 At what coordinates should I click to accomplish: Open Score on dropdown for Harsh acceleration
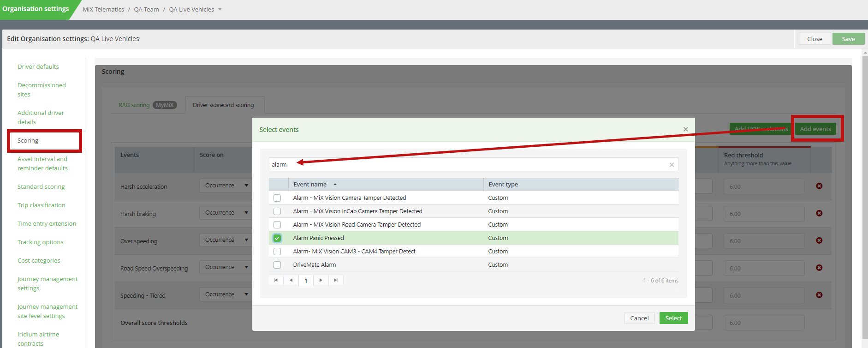click(226, 186)
